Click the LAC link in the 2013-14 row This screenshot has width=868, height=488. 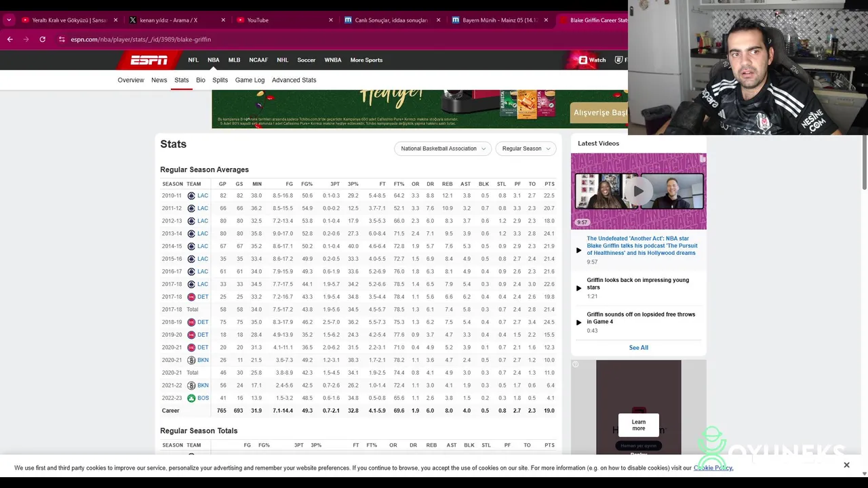click(x=203, y=234)
